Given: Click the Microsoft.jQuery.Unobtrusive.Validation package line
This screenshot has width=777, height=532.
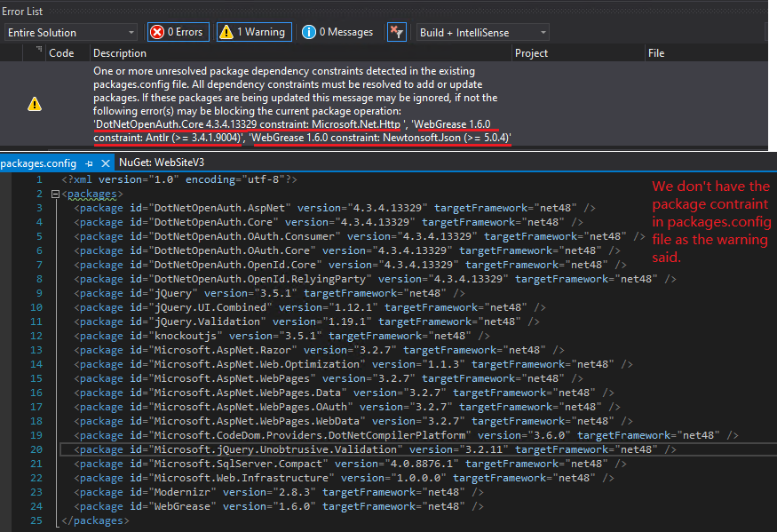Looking at the screenshot, I should click(375, 449).
